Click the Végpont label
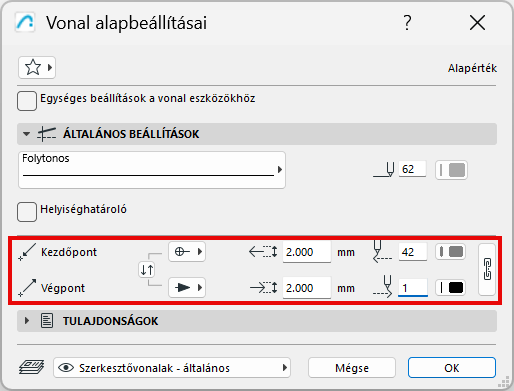The width and height of the screenshot is (514, 391). point(63,288)
